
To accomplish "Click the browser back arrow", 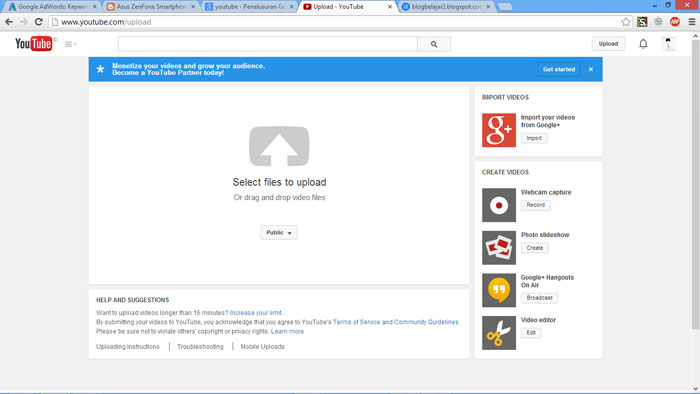I will [9, 22].
